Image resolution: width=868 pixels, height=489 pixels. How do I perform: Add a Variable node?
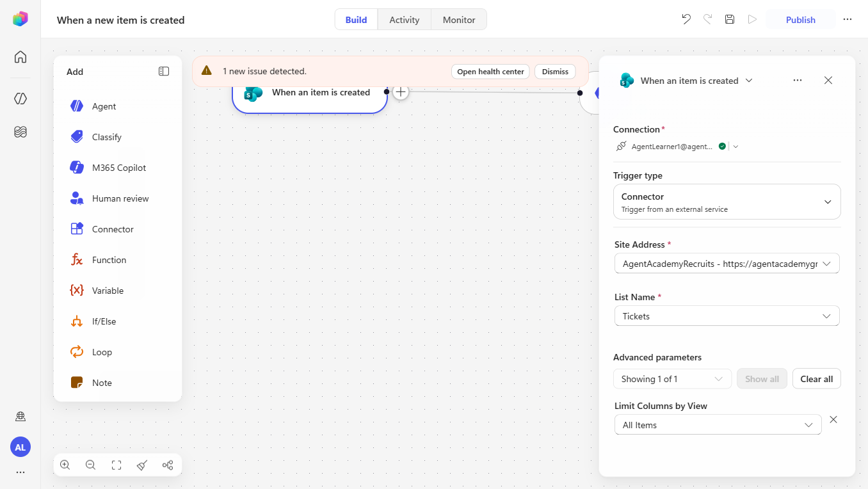point(118,291)
